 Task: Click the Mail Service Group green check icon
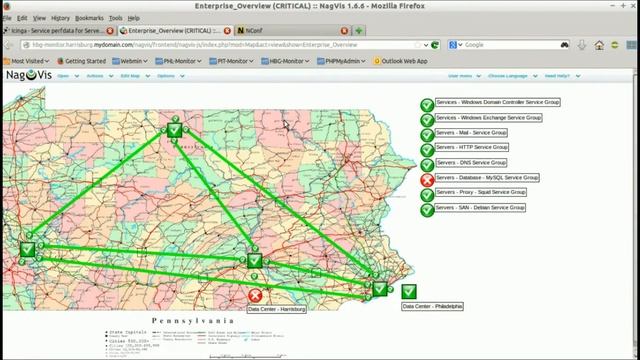[x=427, y=135]
